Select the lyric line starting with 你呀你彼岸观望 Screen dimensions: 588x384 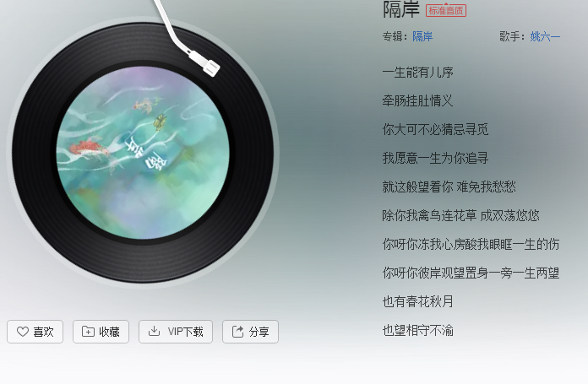pyautogui.click(x=471, y=273)
